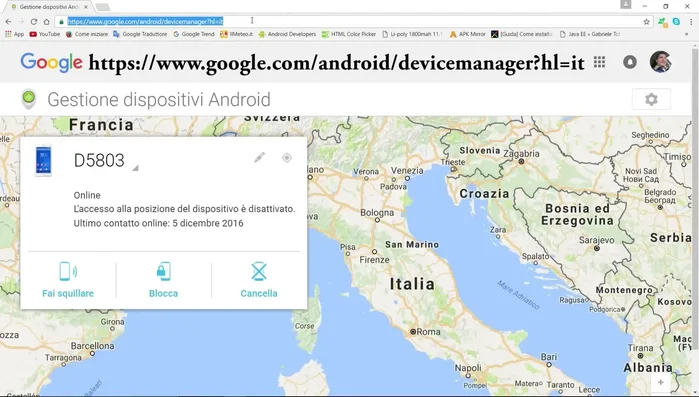Screen dimensions: 699x397
Task: Click the Croazia label on the map
Action: pos(484,193)
